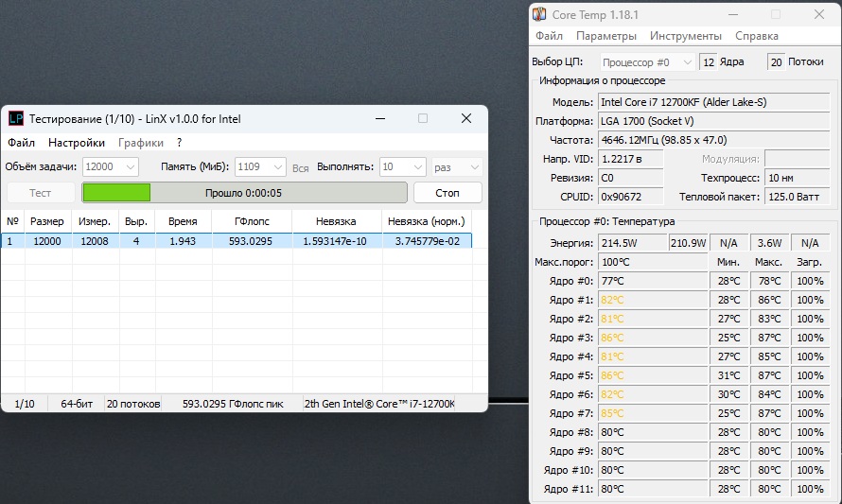Close the Core Temp window
The height and width of the screenshot is (504, 842).
(x=819, y=14)
